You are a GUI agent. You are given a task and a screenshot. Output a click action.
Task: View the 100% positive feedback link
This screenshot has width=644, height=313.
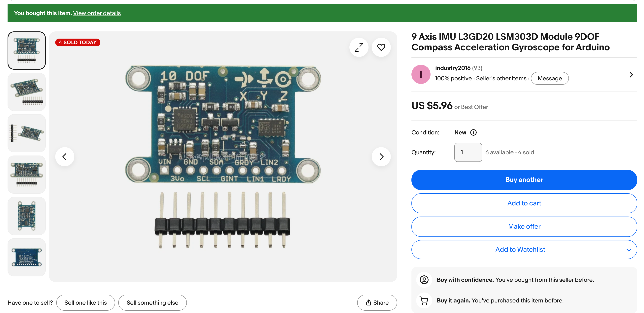click(453, 78)
